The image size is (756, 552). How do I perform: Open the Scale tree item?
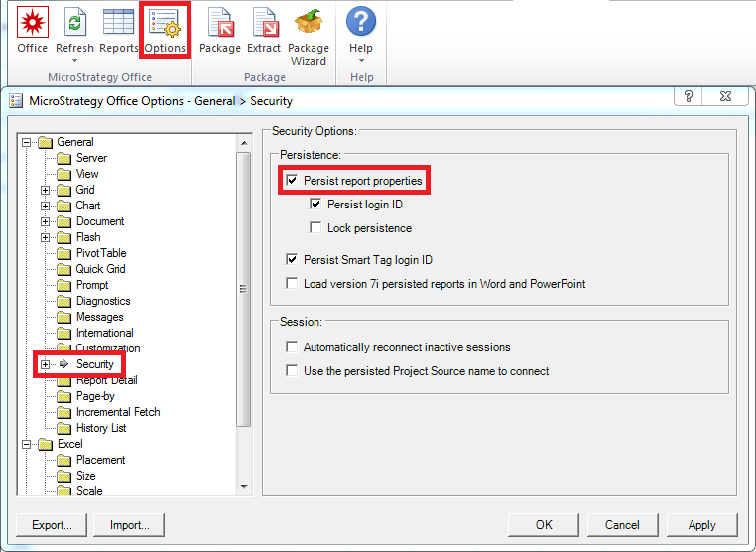coord(89,491)
